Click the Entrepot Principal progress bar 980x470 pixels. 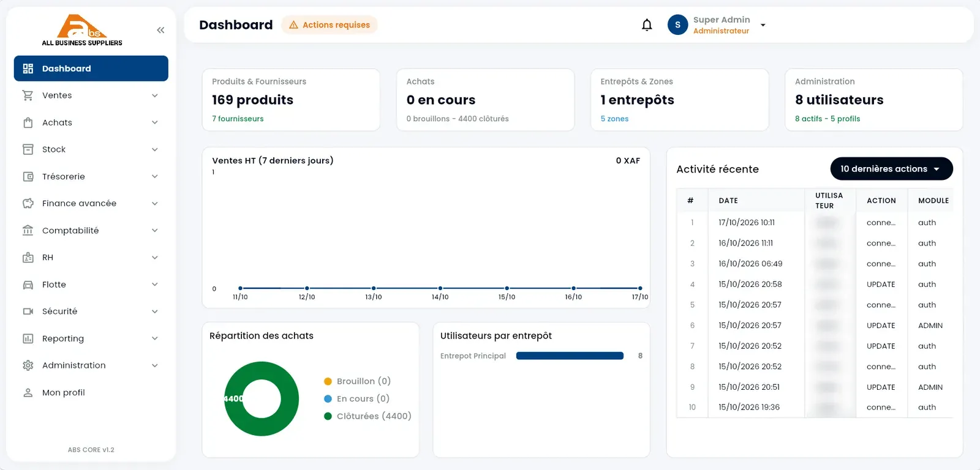click(570, 356)
